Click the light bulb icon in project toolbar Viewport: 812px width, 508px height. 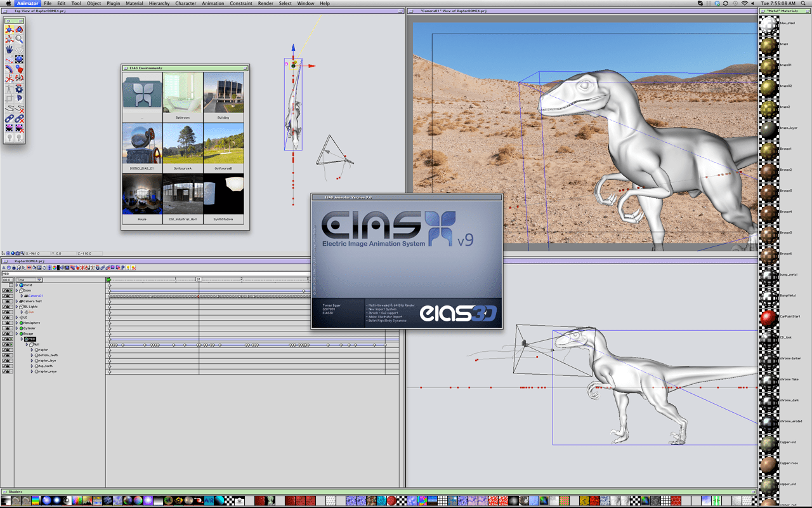pos(128,268)
